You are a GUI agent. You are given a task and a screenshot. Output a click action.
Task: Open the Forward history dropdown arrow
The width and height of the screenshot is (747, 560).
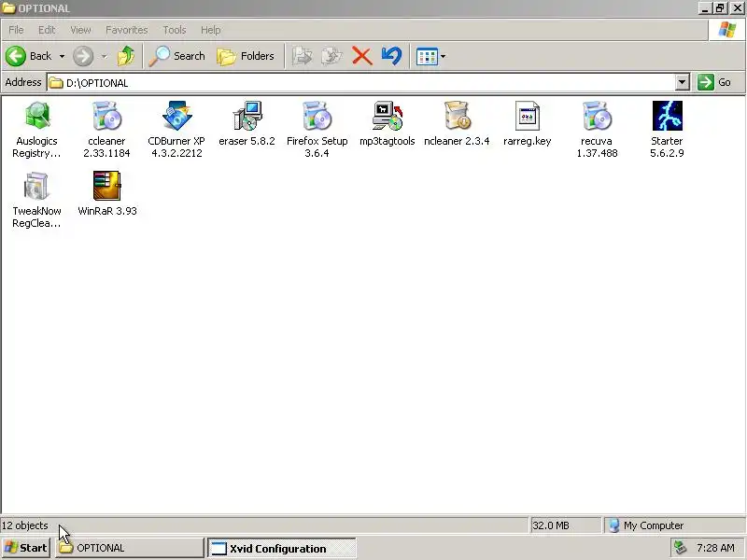104,56
